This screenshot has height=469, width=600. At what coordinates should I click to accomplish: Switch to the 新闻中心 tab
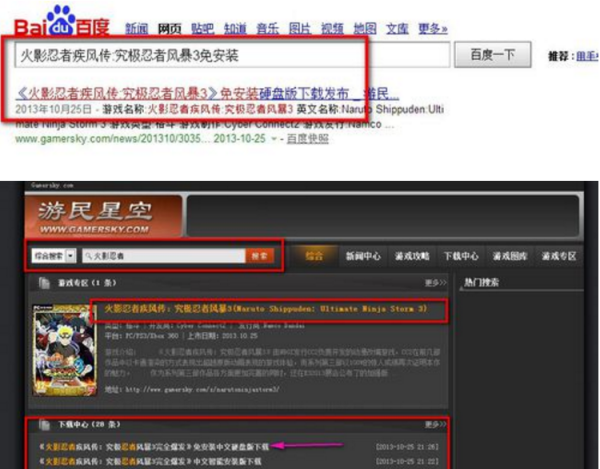click(x=363, y=256)
